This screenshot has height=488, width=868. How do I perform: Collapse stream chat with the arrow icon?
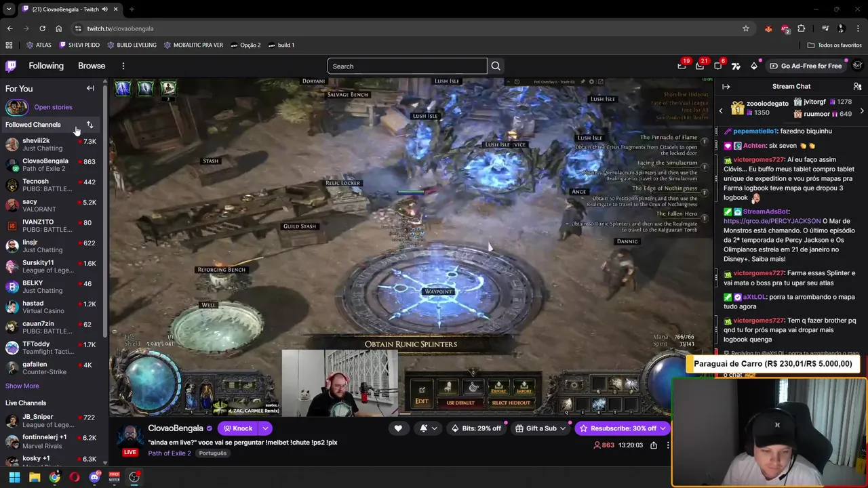[726, 87]
